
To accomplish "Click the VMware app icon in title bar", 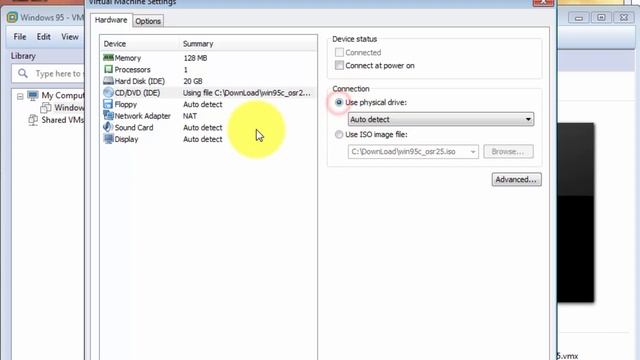I will coord(12,18).
